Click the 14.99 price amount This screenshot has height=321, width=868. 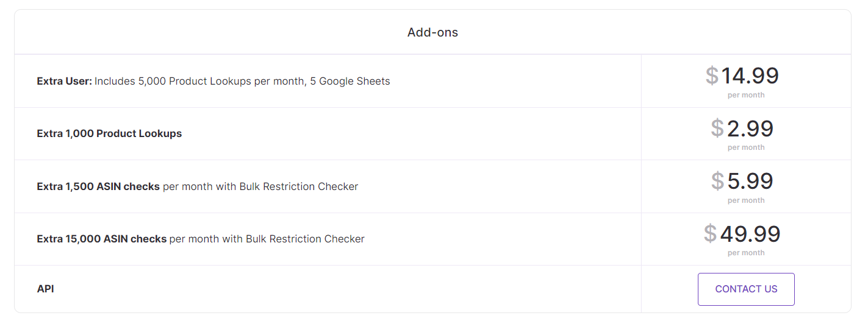click(x=750, y=76)
